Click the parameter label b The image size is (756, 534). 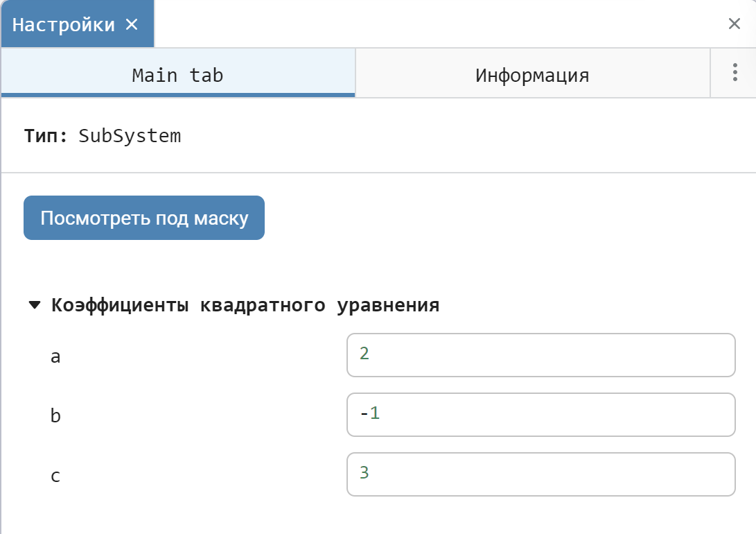[x=55, y=415]
